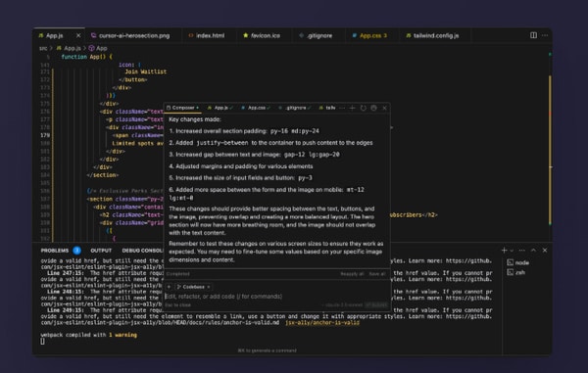Open the .gitignore file in Composer
This screenshot has width=588, height=373.
coord(295,108)
